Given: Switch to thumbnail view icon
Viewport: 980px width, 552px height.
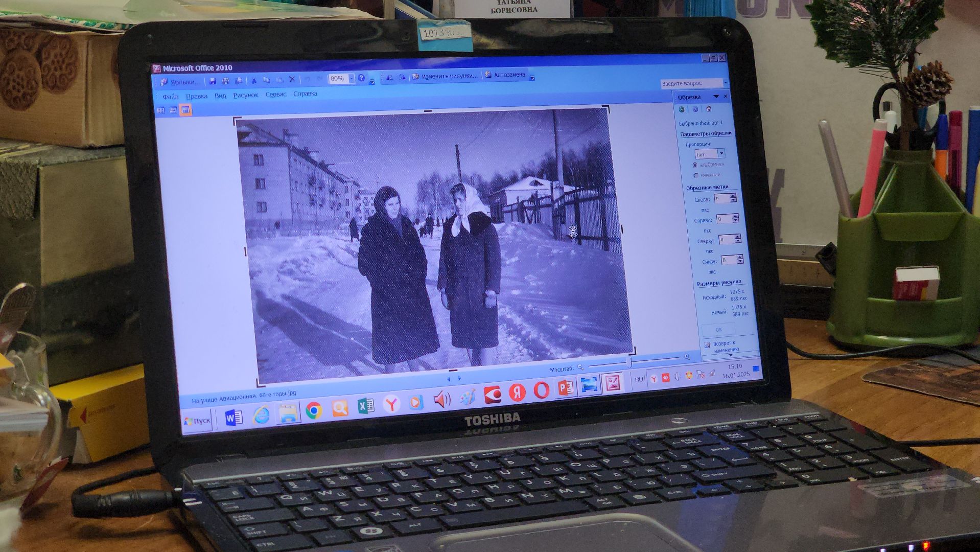Looking at the screenshot, I should (160, 110).
